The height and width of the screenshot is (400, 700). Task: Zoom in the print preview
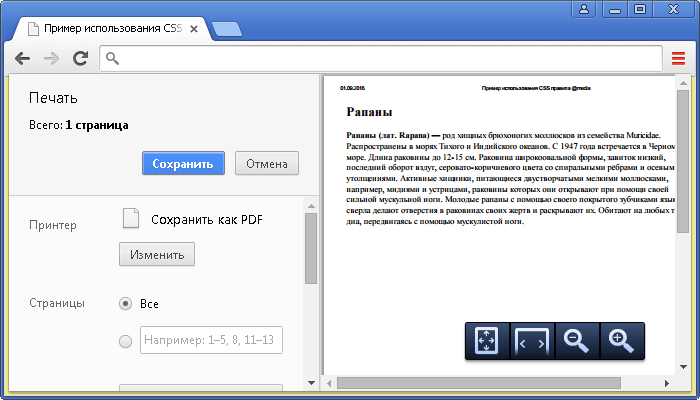click(622, 341)
